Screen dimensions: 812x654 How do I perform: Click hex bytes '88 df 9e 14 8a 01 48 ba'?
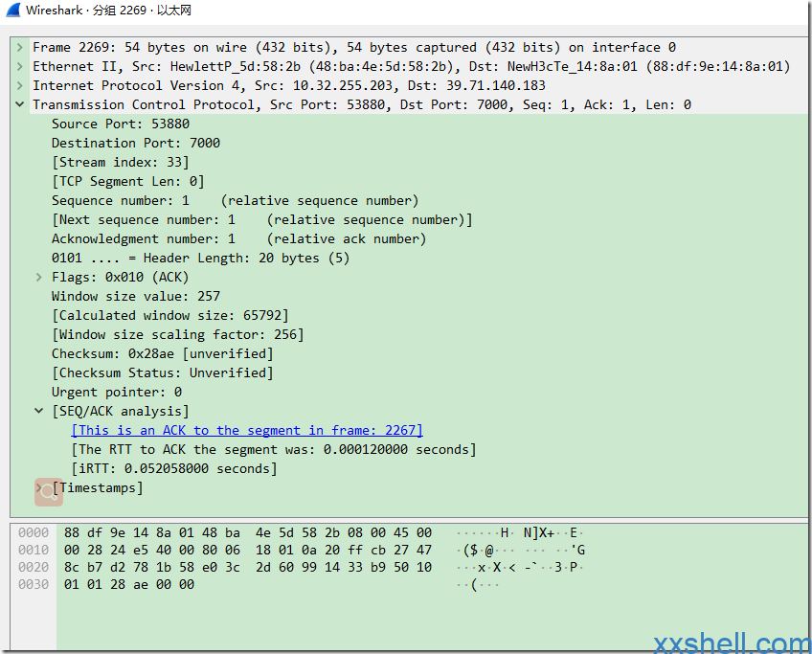pos(151,532)
